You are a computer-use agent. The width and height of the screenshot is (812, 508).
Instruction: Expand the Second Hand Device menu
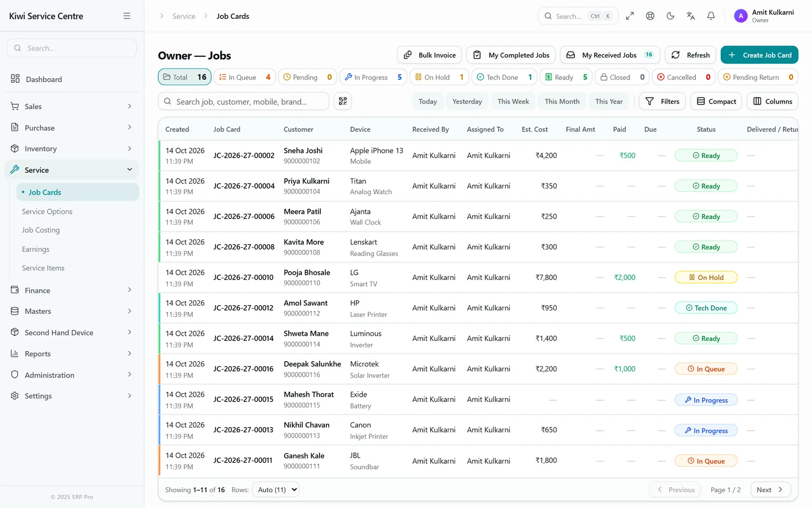pos(72,332)
